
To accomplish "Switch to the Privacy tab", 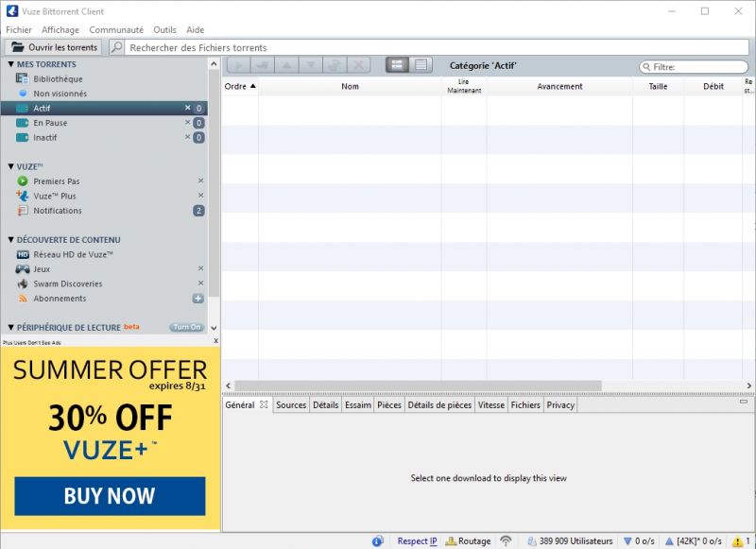I will (560, 404).
